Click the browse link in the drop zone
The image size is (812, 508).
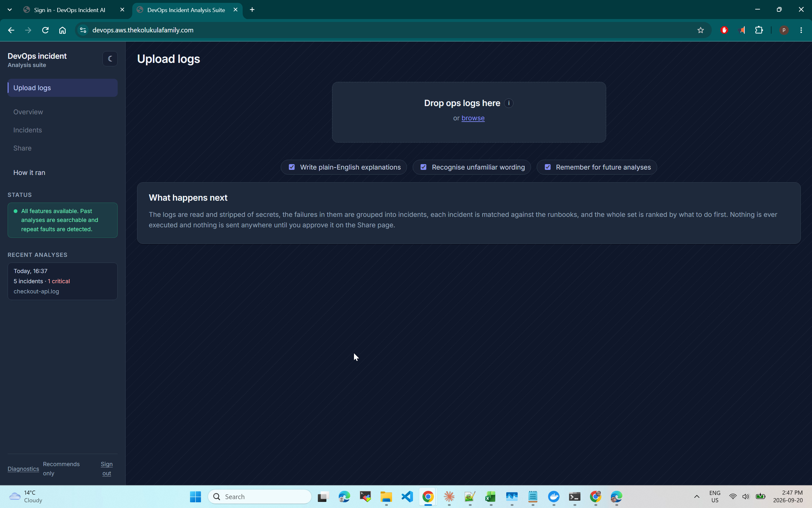click(x=473, y=118)
